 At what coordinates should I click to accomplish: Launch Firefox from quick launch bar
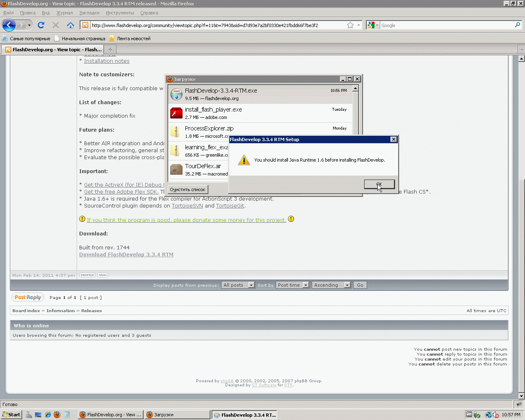click(x=57, y=415)
